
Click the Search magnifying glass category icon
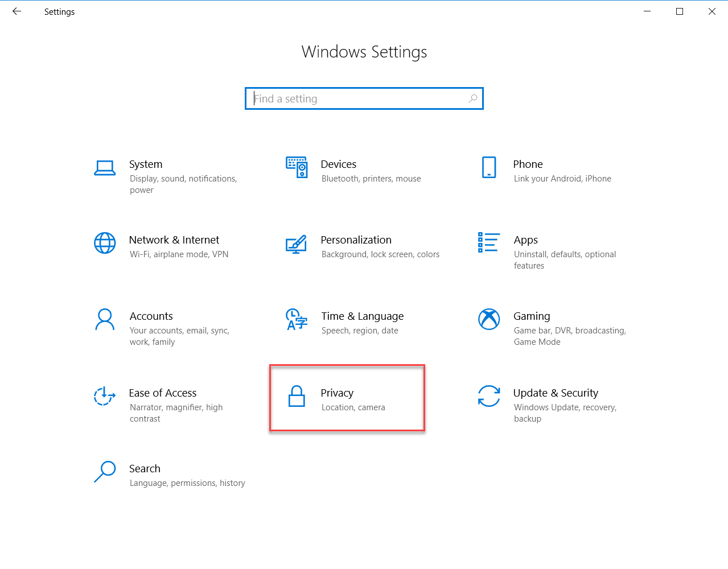coord(105,472)
